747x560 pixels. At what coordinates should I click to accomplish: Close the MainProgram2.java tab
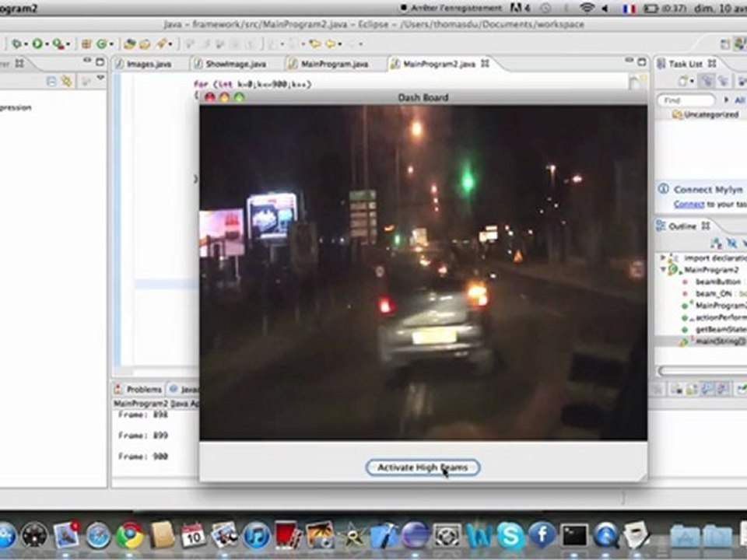(485, 63)
